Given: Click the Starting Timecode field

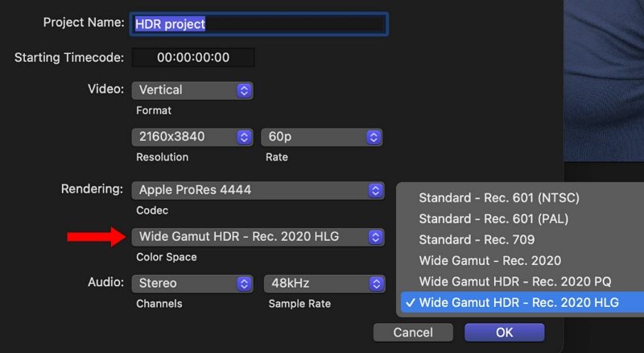Looking at the screenshot, I should (x=193, y=57).
